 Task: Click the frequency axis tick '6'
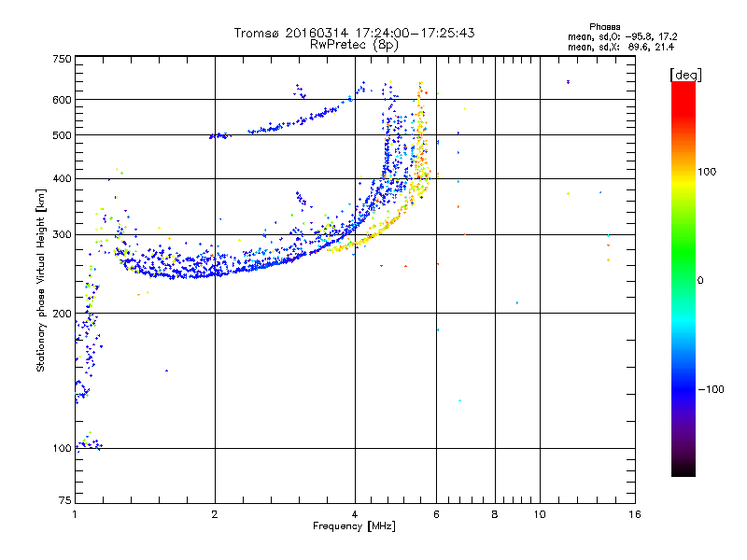pos(436,514)
